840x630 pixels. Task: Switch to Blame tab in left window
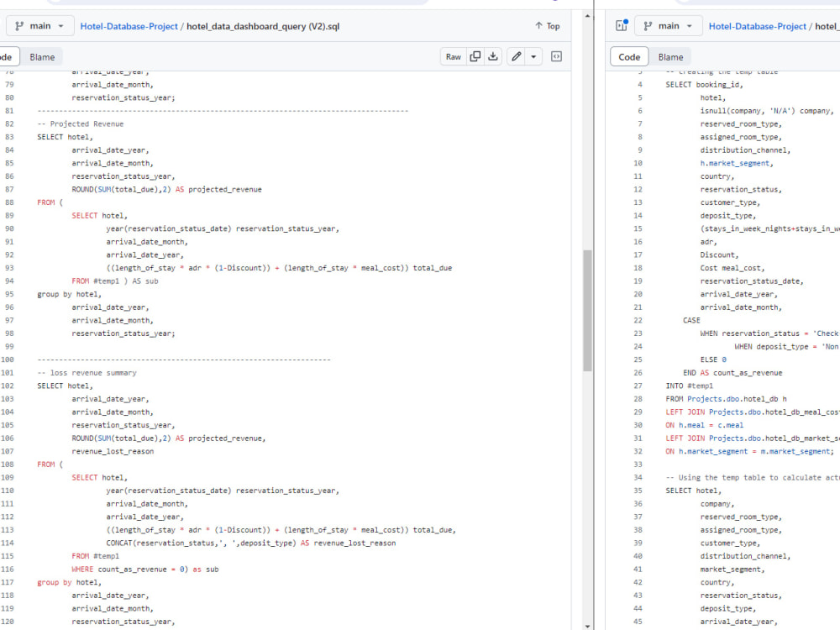pyautogui.click(x=42, y=57)
